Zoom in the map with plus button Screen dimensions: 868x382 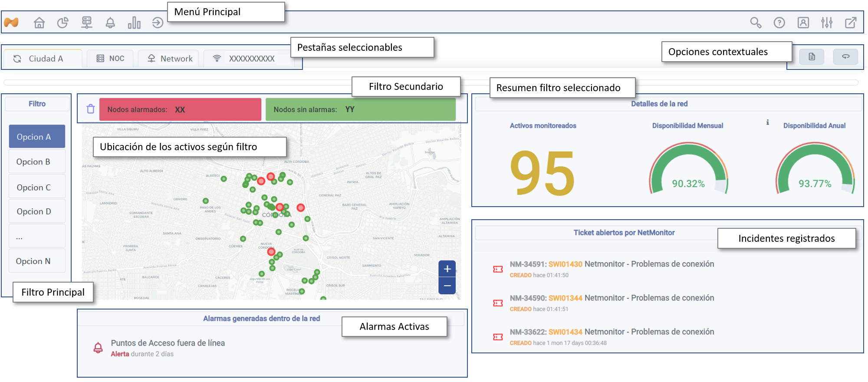click(x=447, y=269)
